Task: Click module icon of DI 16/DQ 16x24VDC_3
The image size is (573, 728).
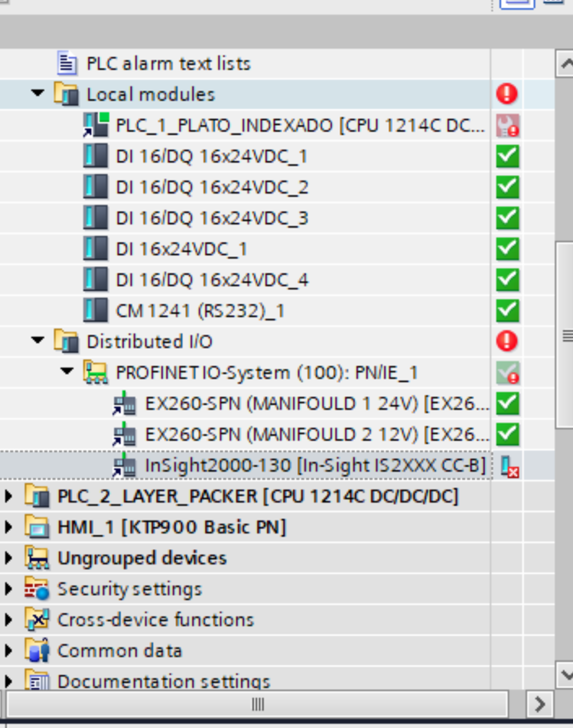Action: pyautogui.click(x=95, y=218)
